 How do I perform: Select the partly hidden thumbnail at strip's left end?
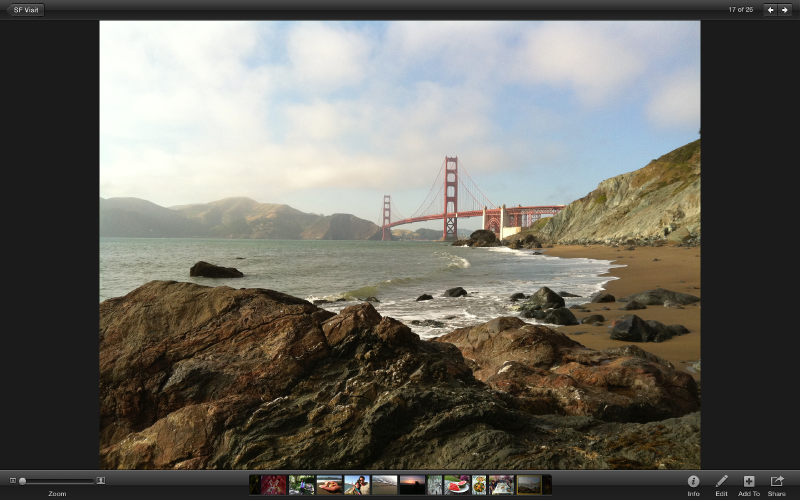tap(255, 485)
